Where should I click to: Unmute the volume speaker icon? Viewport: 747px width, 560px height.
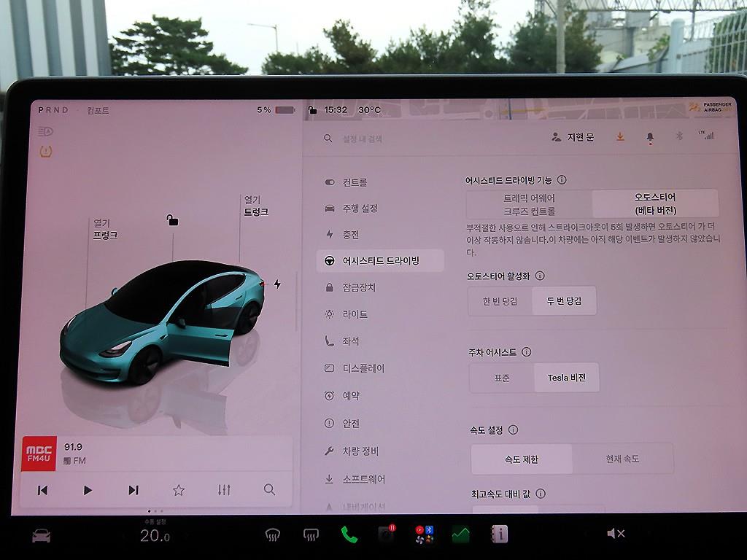pyautogui.click(x=616, y=533)
